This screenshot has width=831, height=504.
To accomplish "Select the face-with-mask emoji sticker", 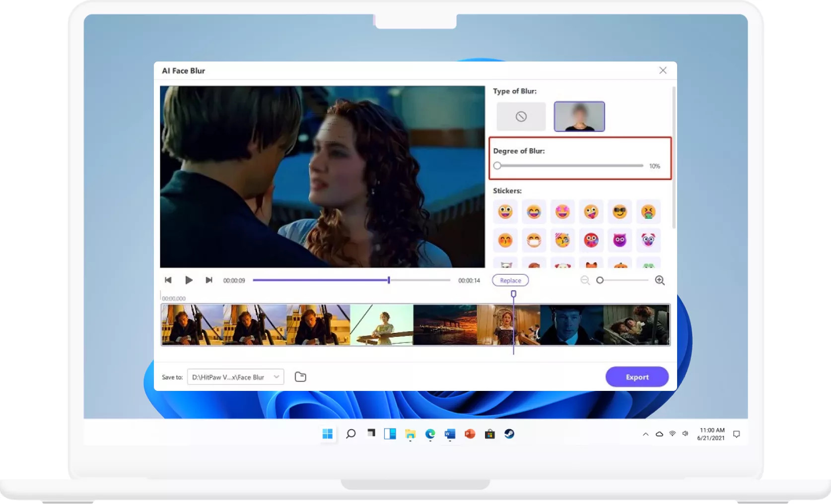I will (534, 240).
